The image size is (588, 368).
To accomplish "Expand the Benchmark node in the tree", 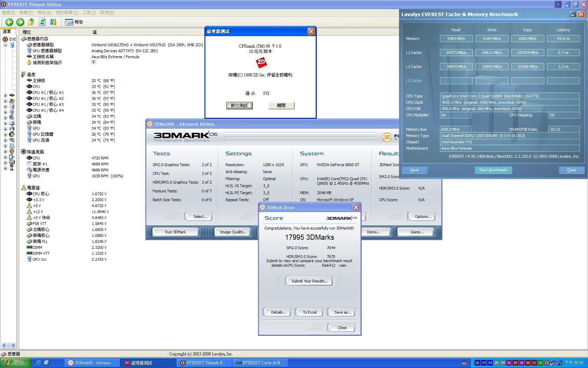I will 5,168.
